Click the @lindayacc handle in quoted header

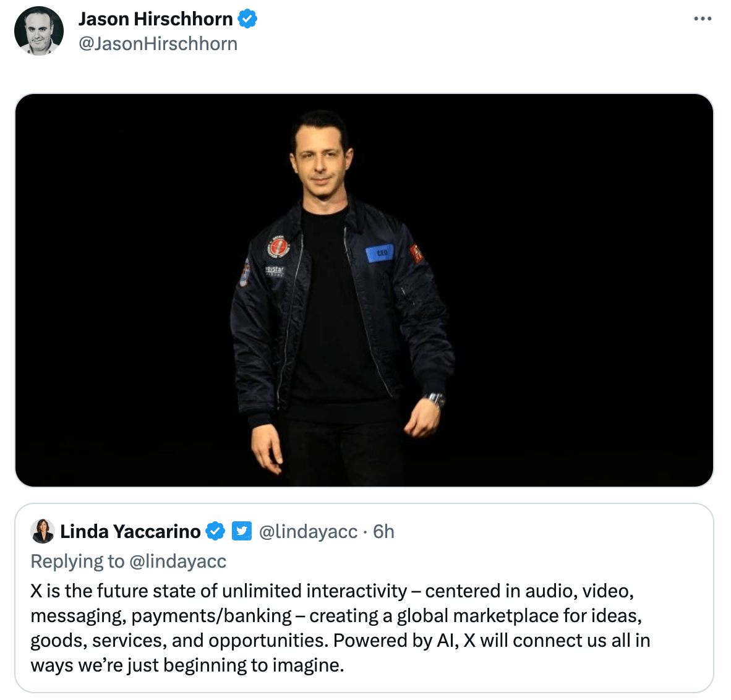point(308,531)
